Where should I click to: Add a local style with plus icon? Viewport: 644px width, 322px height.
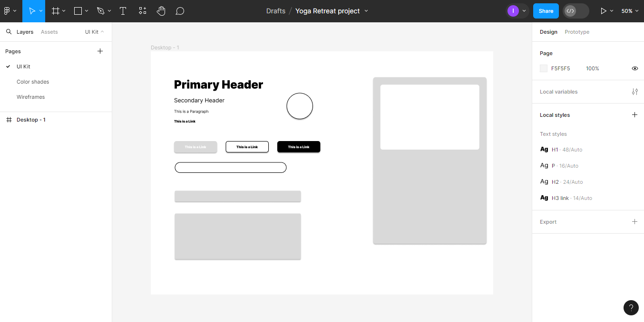point(634,115)
